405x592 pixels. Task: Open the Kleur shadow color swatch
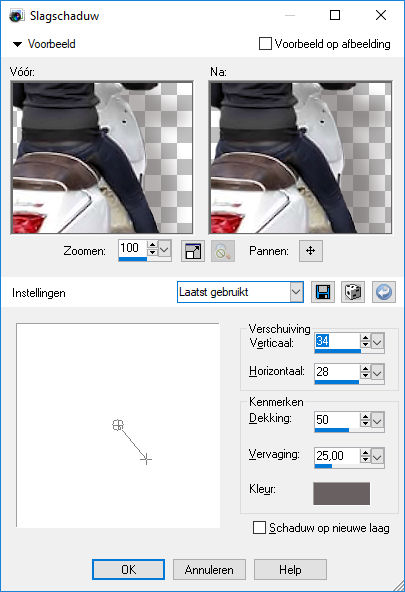click(342, 493)
